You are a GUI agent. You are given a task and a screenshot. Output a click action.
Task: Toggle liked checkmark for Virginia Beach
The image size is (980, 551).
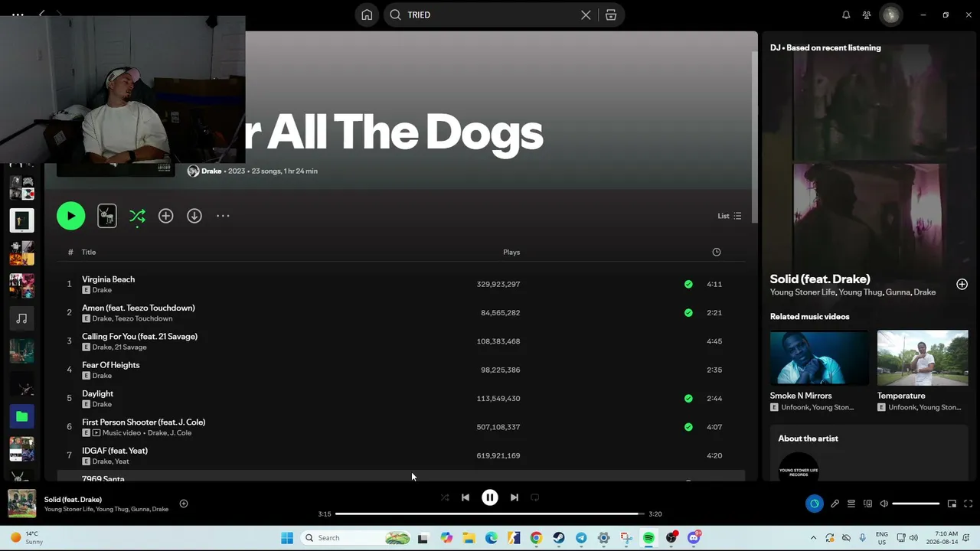[688, 284]
